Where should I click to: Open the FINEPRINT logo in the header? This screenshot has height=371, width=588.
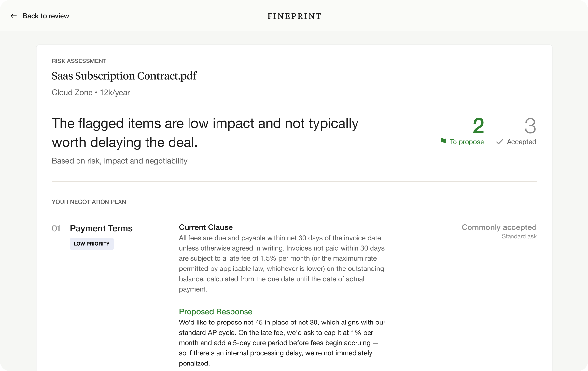tap(294, 16)
